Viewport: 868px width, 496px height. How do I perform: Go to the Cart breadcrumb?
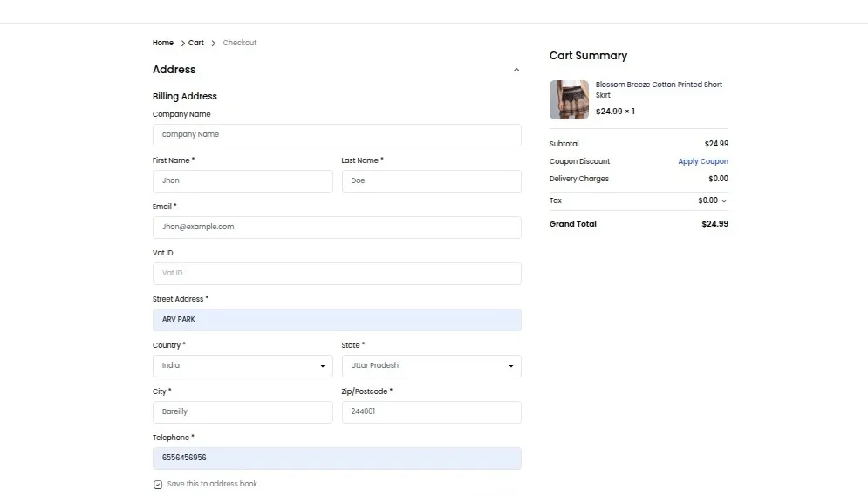click(196, 43)
